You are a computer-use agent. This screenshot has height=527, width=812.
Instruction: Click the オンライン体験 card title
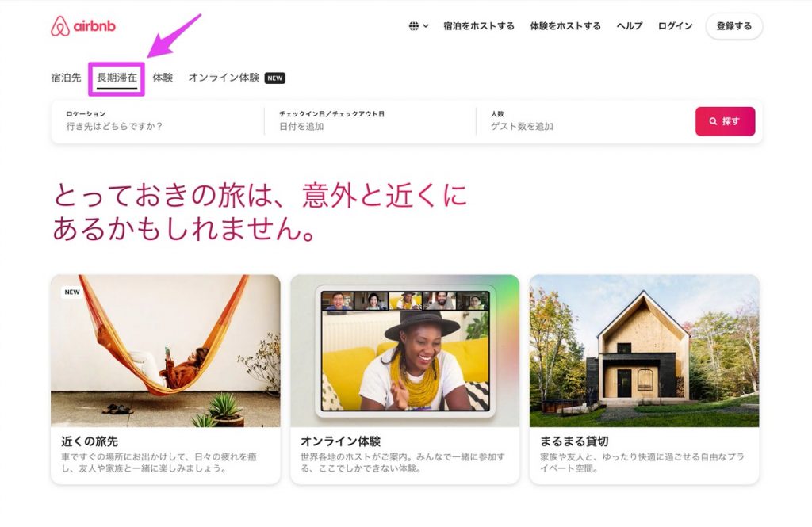(341, 441)
